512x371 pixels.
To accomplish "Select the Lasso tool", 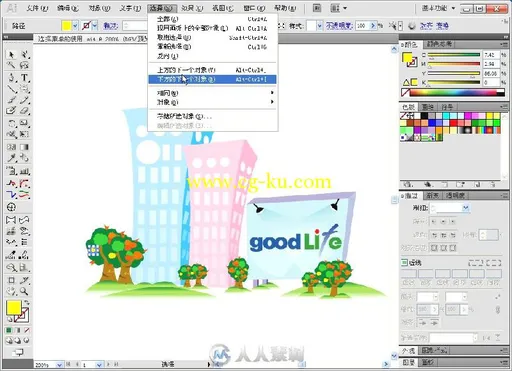I will click(24, 65).
